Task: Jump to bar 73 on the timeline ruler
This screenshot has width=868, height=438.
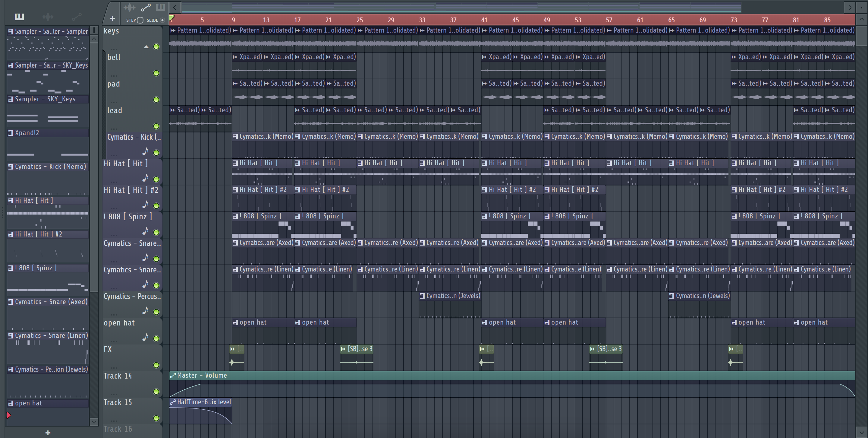Action: tap(734, 20)
